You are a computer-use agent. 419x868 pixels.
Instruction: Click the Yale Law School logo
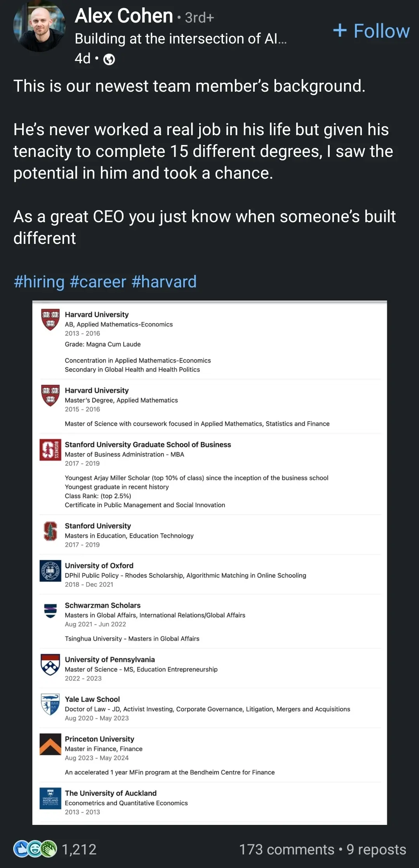(x=50, y=704)
